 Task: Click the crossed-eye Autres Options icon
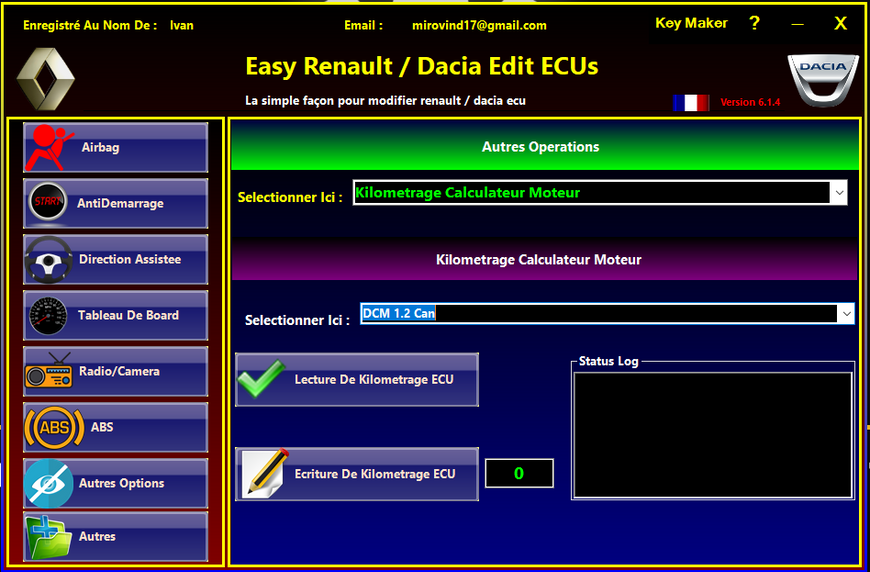(x=49, y=483)
